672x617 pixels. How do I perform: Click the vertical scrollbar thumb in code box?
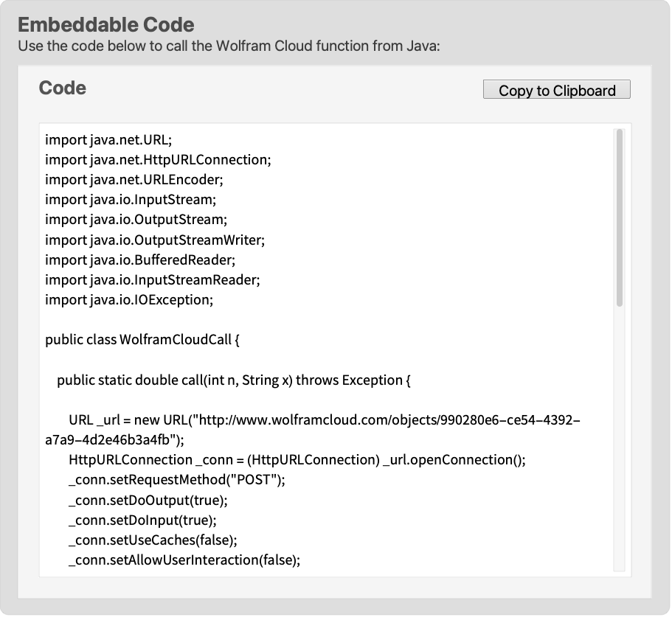[620, 218]
